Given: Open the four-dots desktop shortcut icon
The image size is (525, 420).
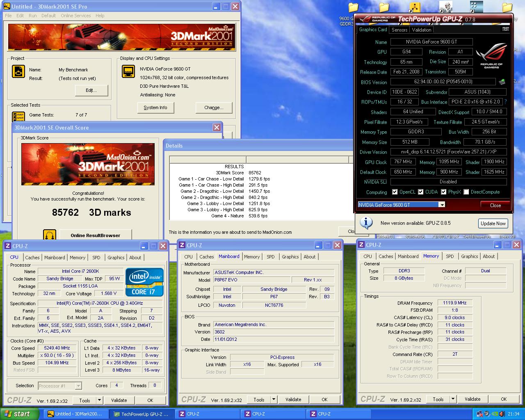Looking at the screenshot, I should tap(476, 7).
